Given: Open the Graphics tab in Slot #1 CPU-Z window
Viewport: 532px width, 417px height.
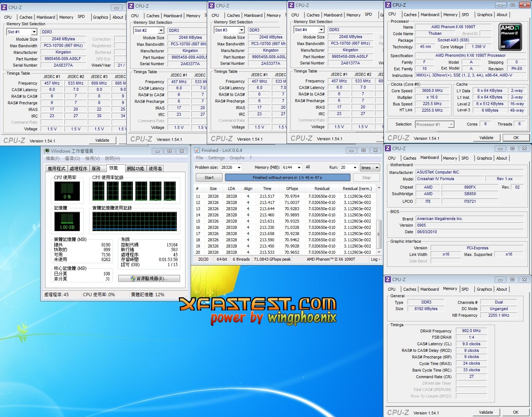Looking at the screenshot, I should (100, 17).
